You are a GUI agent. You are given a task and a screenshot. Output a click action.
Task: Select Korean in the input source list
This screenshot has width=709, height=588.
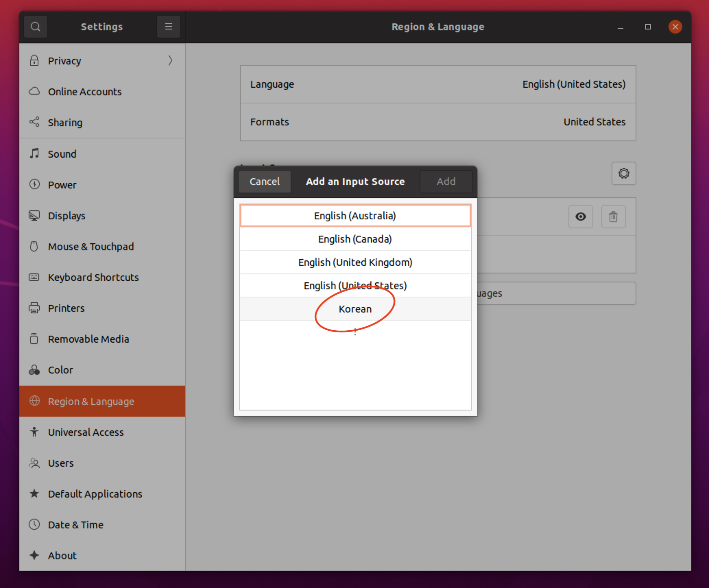click(355, 309)
